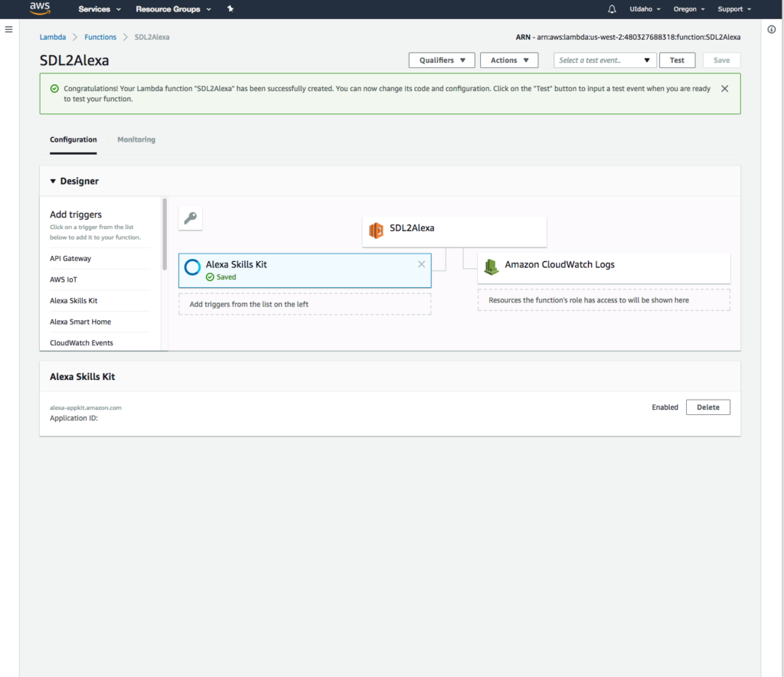Go to Lambda breadcrumb link

(53, 37)
